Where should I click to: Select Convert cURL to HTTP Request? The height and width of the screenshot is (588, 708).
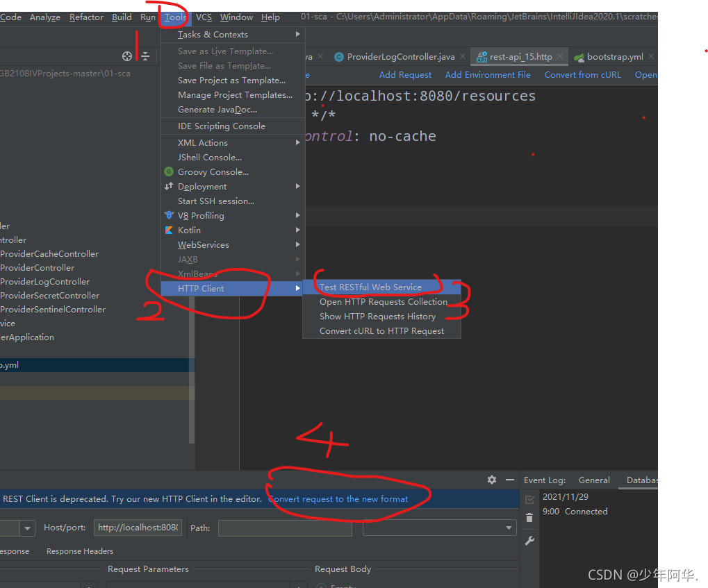click(382, 330)
